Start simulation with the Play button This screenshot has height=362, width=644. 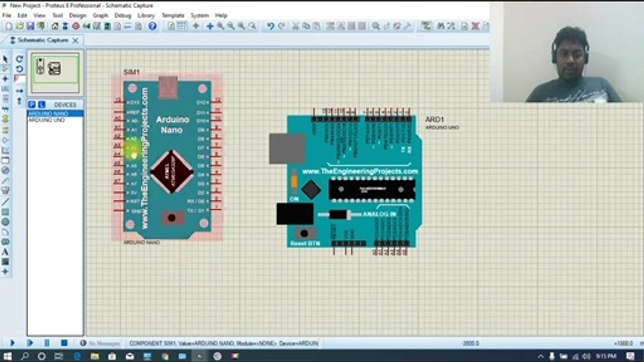[13, 343]
